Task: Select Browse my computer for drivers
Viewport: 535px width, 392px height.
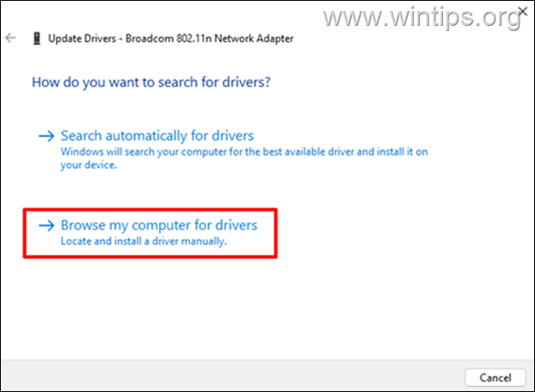Action: pos(159,225)
